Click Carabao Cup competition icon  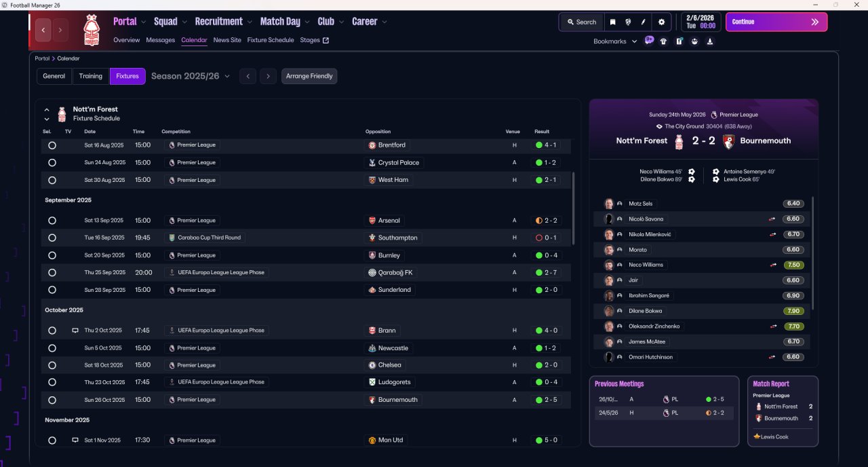[172, 238]
